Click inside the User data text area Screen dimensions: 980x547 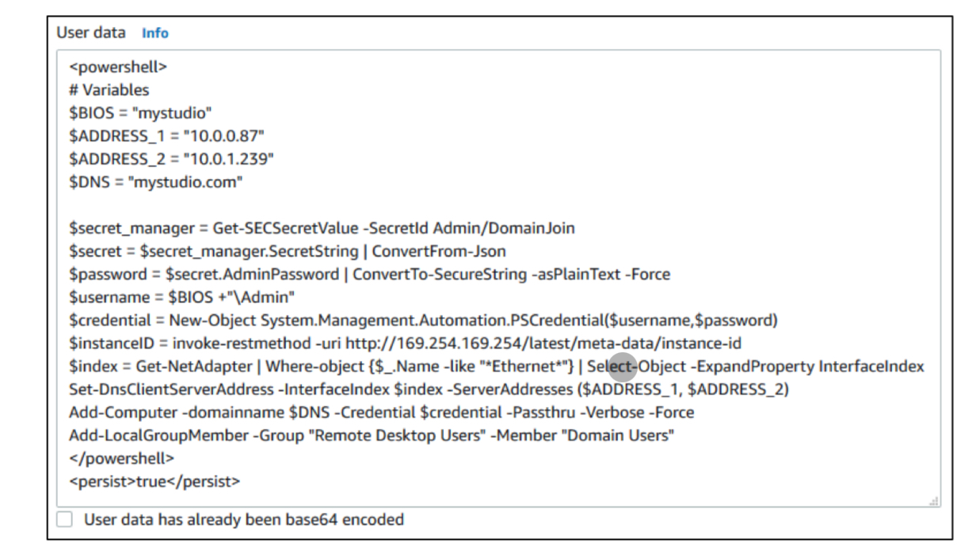tap(499, 279)
